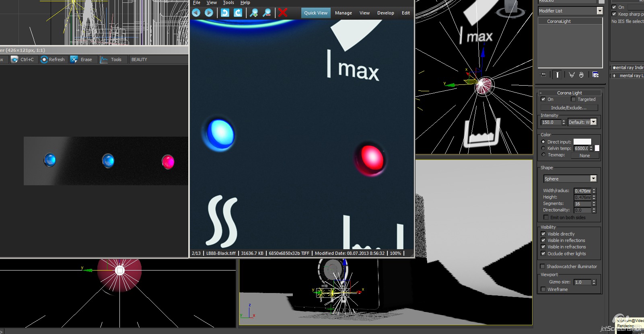Image resolution: width=644 pixels, height=334 pixels.
Task: Enable Emit on both sides
Action: click(546, 217)
